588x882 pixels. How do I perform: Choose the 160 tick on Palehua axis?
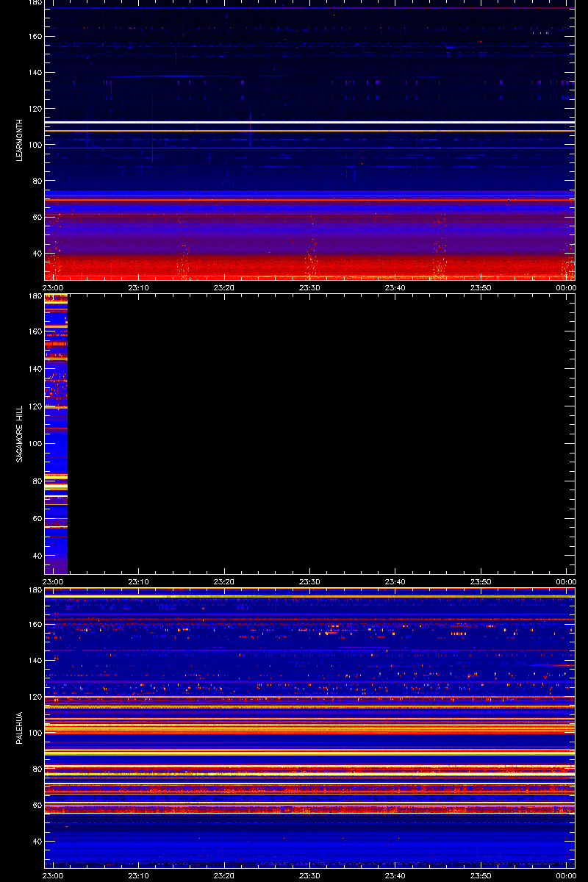(35, 625)
